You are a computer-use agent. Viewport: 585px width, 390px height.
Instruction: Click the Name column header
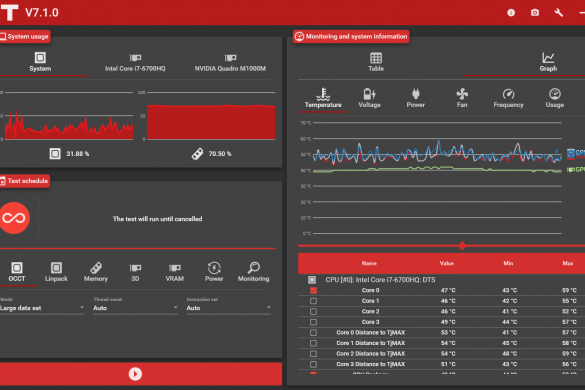tap(369, 263)
